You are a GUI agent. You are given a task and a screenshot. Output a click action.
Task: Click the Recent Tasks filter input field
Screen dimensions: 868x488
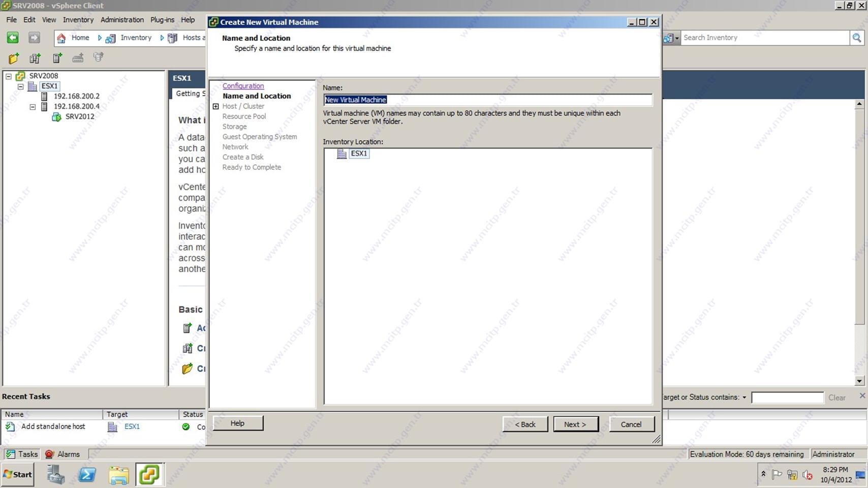[787, 398]
